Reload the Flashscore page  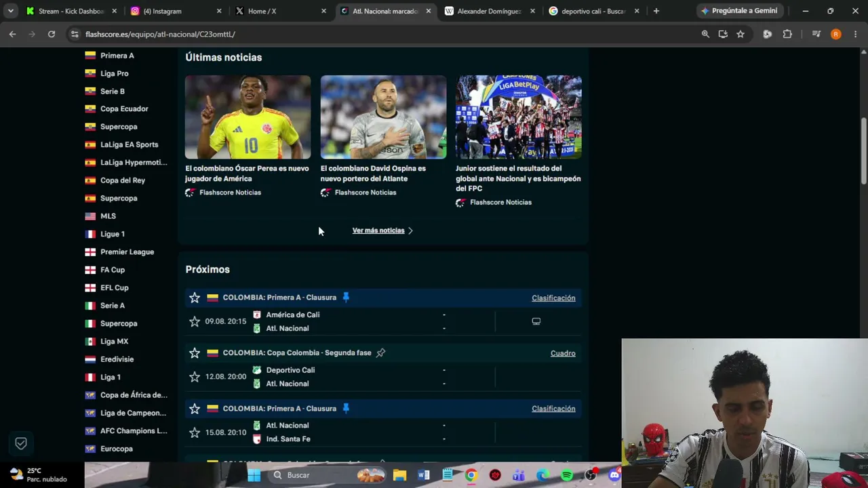51,34
